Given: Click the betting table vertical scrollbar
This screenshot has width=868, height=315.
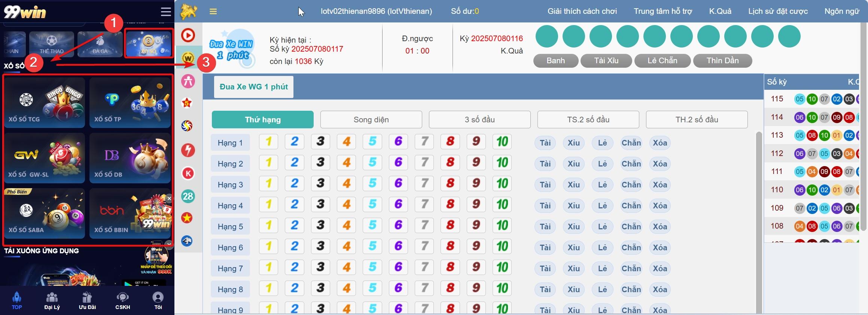Looking at the screenshot, I should click(x=759, y=223).
